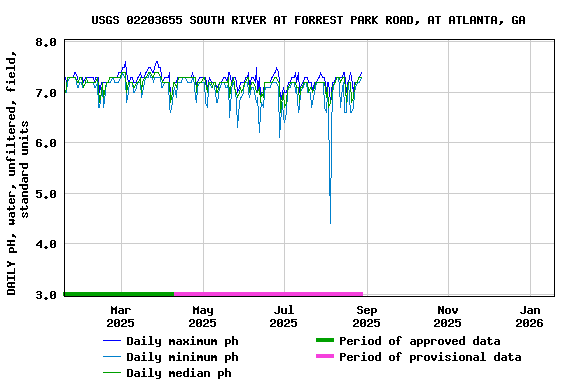The width and height of the screenshot is (576, 384).
Task: Click the magenta provisional data legend swatch
Action: coord(325,356)
